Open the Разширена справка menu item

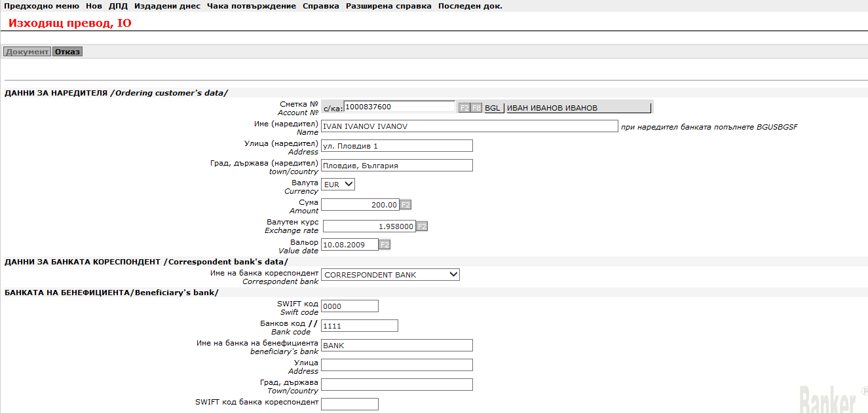click(388, 6)
